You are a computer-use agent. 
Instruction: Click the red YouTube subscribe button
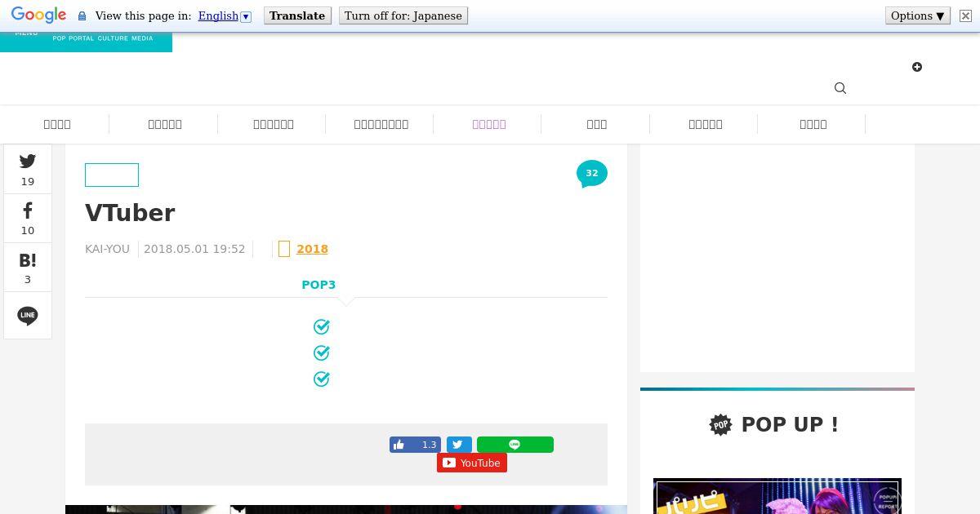tap(472, 463)
